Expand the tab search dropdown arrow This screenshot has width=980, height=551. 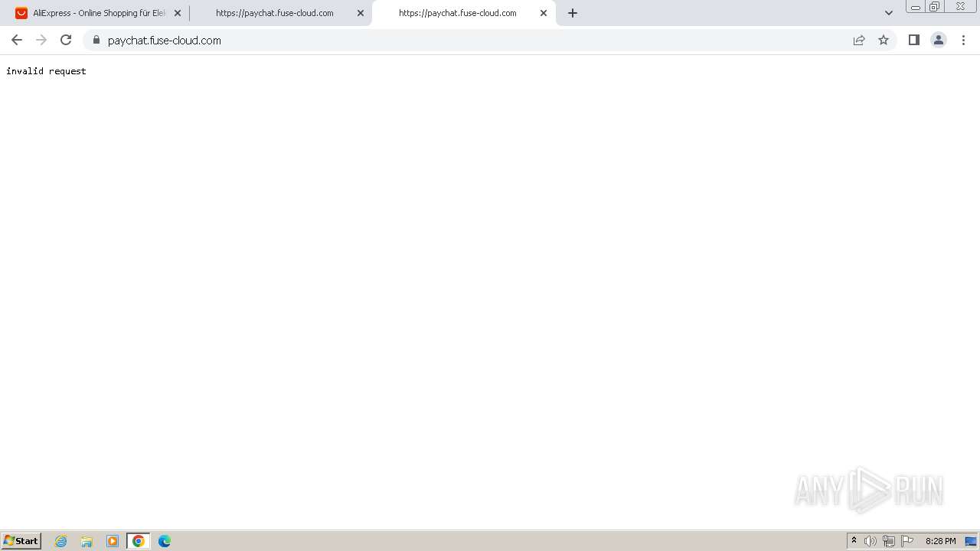click(x=889, y=13)
